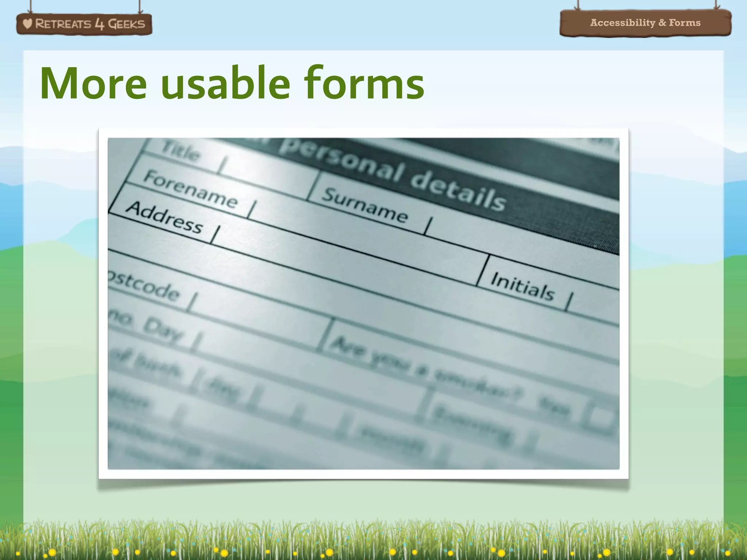
Task: Click the Retreats 4 Geeks logo sign
Action: (x=84, y=24)
